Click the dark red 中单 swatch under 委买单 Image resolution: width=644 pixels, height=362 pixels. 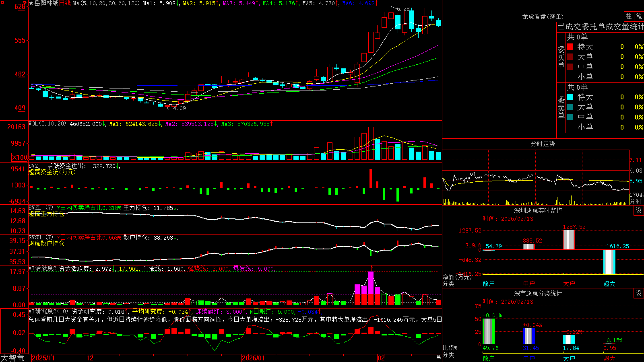pos(570,67)
